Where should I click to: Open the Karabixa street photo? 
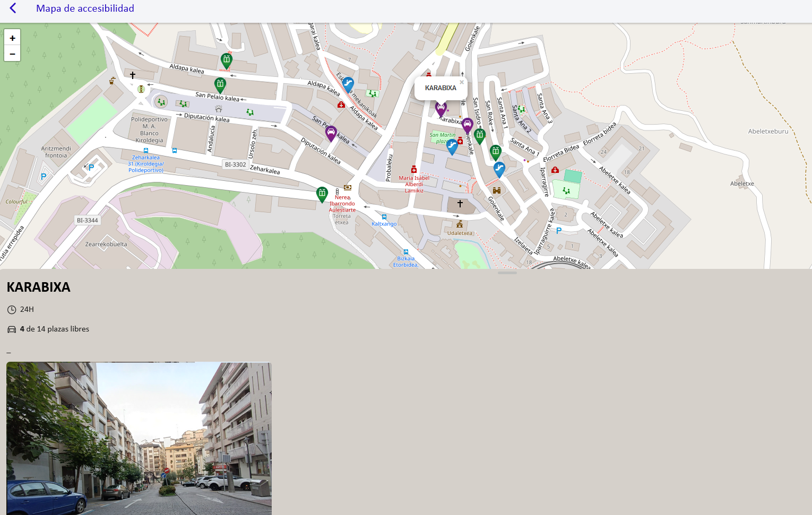point(139,438)
